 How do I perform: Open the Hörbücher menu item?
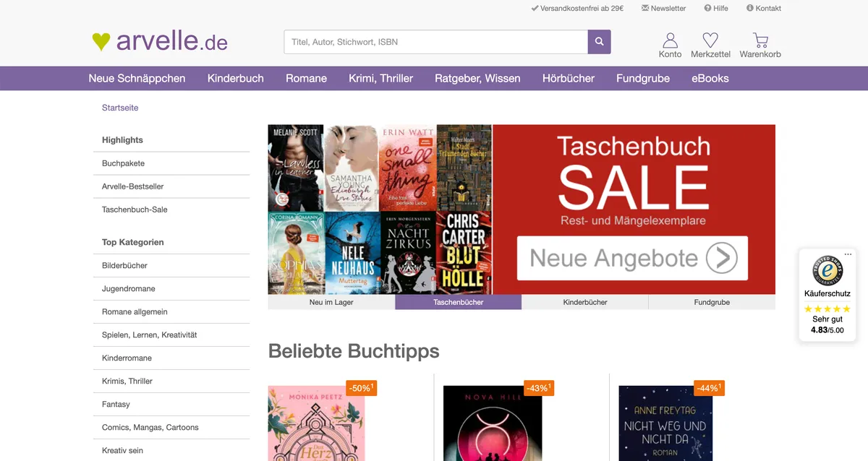click(569, 78)
